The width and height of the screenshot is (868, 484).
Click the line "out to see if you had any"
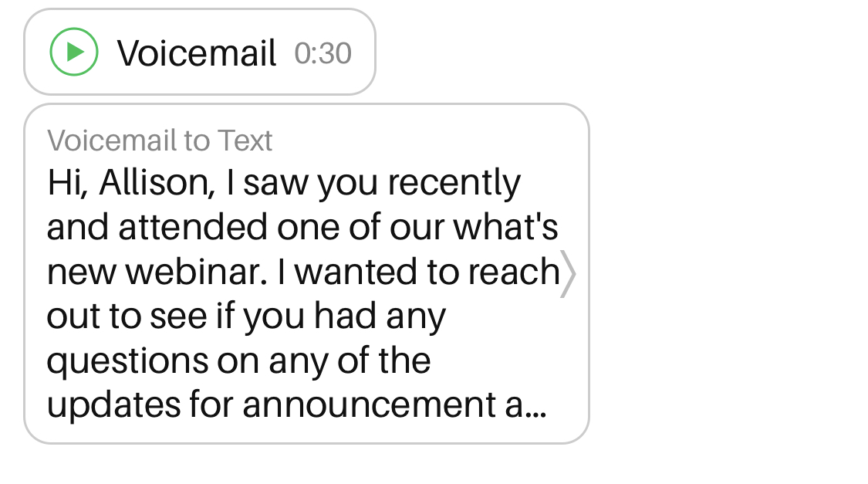point(246,316)
